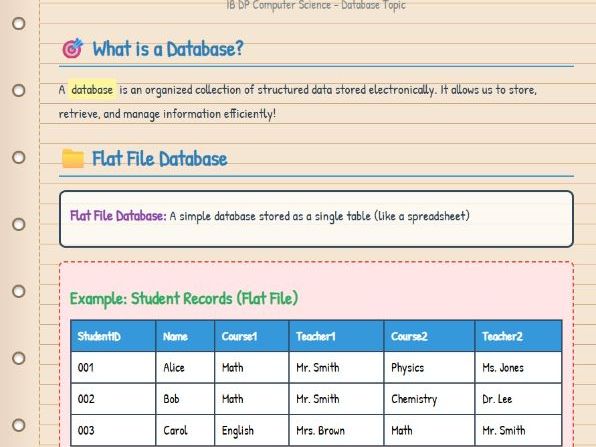Click Alice's Course1 cell 'Math'
Image resolution: width=596 pixels, height=447 pixels.
tap(252, 368)
